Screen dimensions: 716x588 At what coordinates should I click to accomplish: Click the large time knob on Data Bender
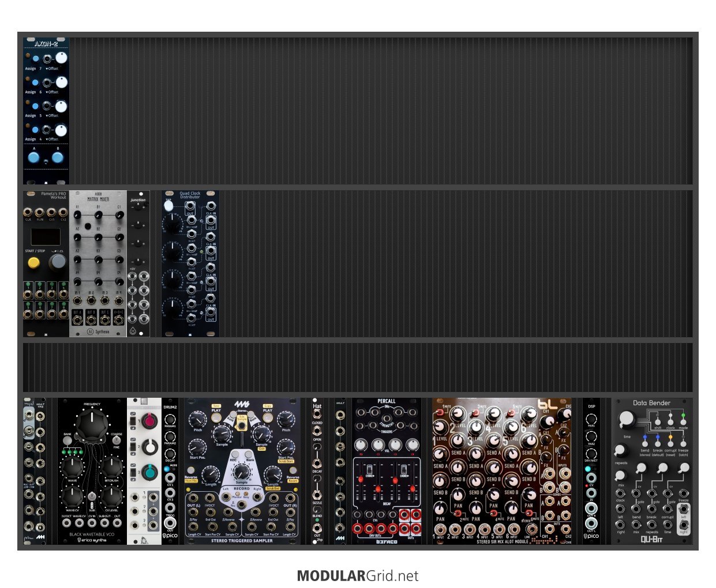tap(626, 420)
